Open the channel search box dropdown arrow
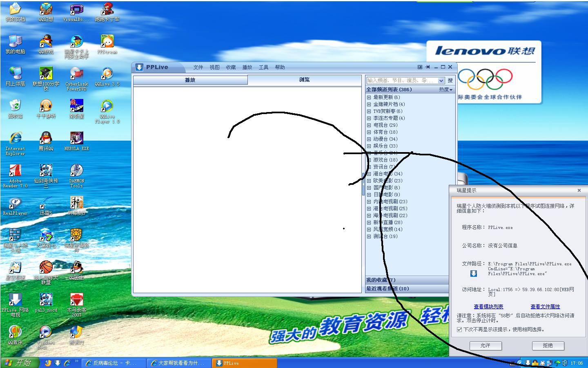588x368 pixels. tap(441, 81)
